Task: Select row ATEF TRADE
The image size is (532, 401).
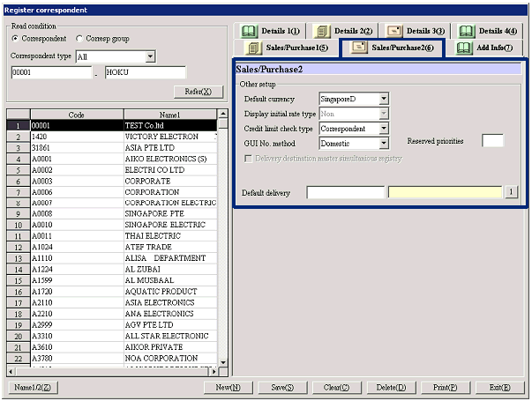Action: [x=112, y=247]
